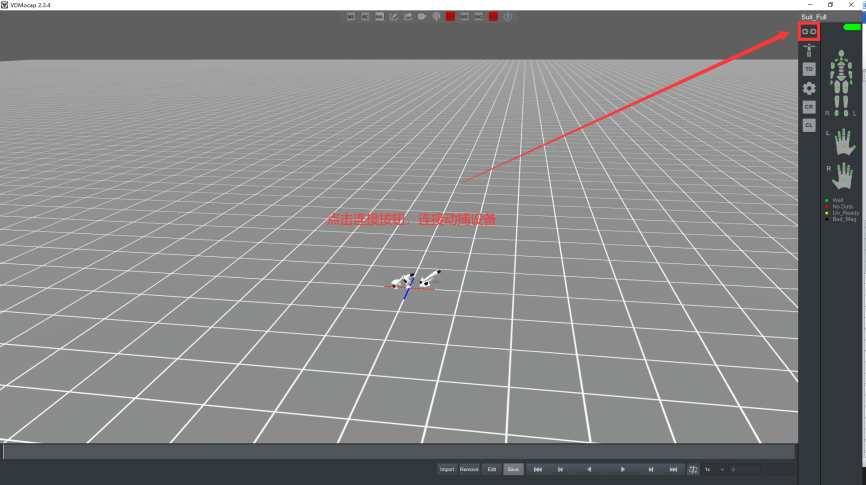Viewport: 866px width, 485px height.
Task: Click the MA icon in top toolbar
Action: [x=379, y=17]
